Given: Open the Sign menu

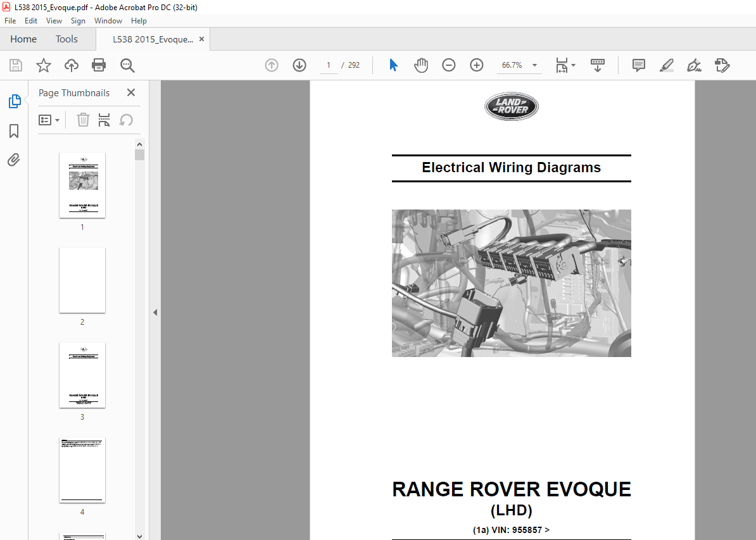Looking at the screenshot, I should (78, 21).
